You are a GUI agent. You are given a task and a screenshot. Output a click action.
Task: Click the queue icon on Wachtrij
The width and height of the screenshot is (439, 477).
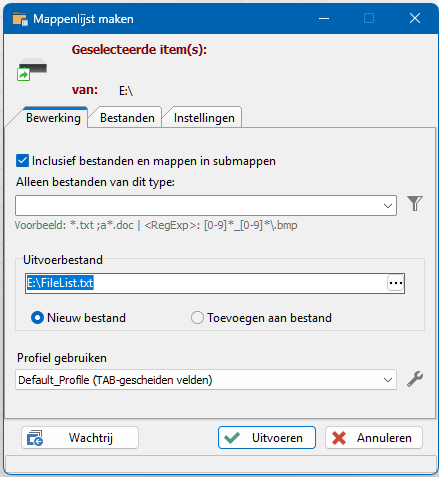[x=35, y=438]
